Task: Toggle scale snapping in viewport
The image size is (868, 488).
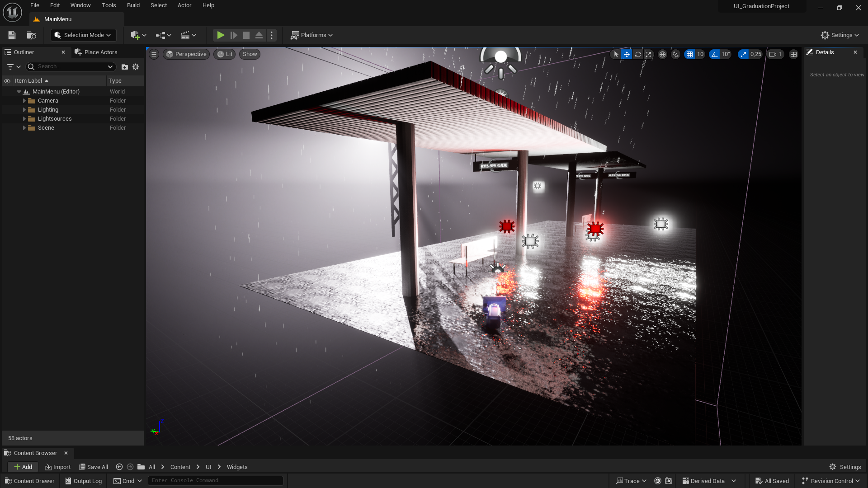Action: (743, 54)
